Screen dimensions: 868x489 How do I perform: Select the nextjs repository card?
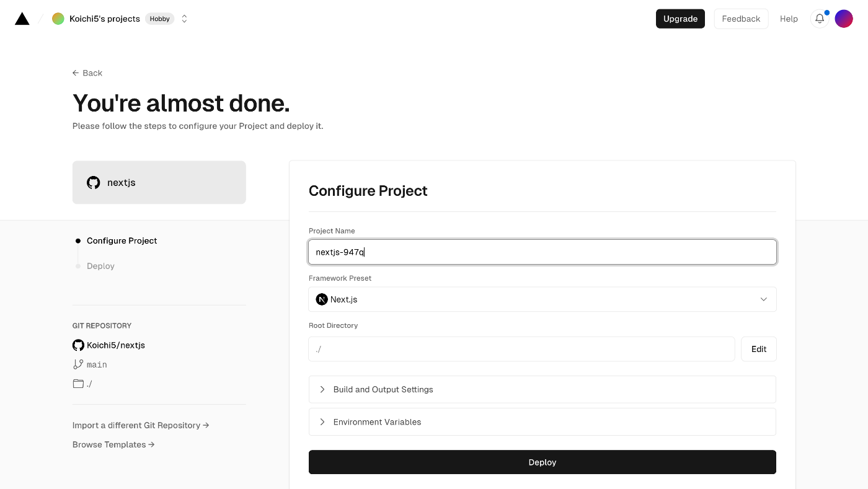point(159,182)
